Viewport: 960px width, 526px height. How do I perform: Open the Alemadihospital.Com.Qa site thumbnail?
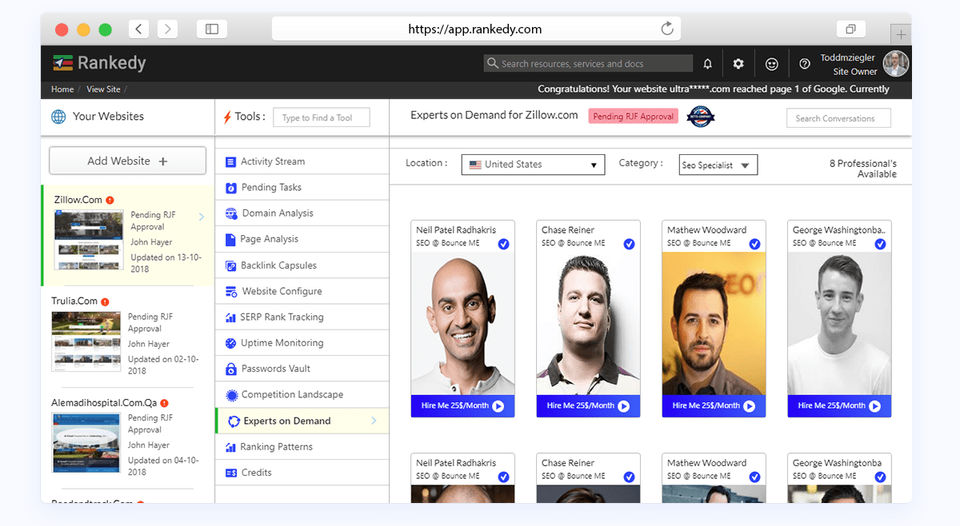point(86,443)
